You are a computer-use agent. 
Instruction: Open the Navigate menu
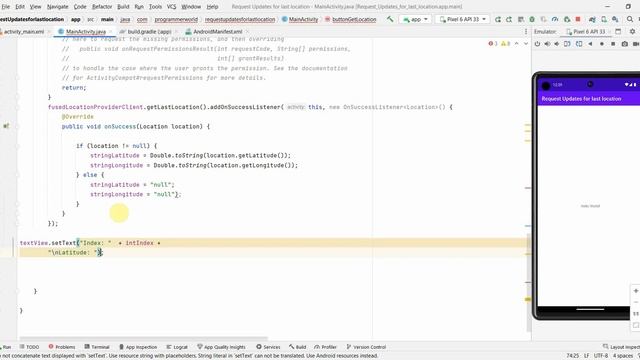58,7
